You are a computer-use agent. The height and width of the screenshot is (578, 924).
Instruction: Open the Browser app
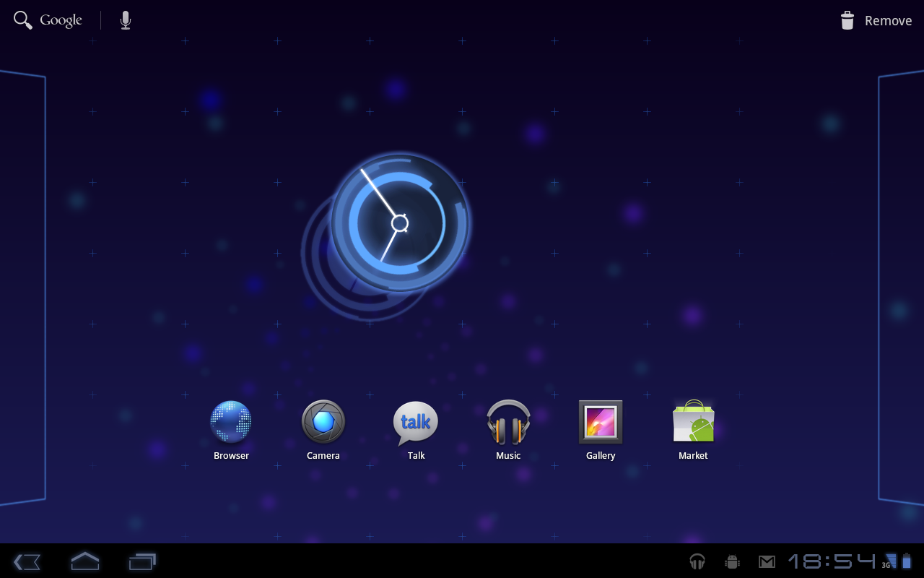coord(231,431)
